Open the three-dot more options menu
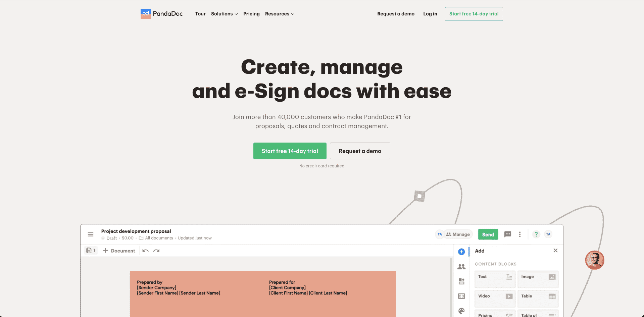The image size is (644, 317). click(x=520, y=234)
